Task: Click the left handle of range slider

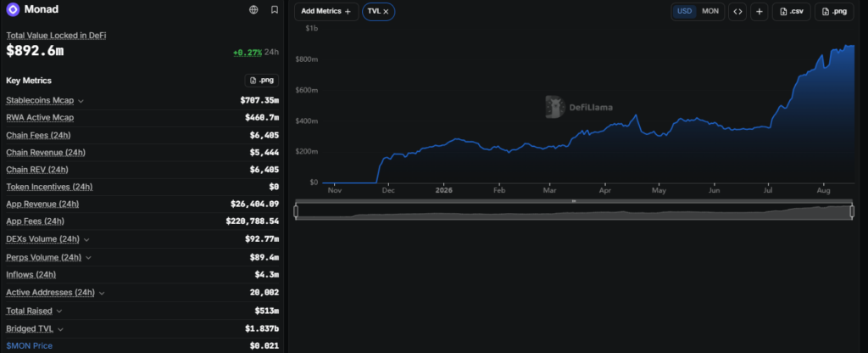Action: tap(296, 211)
